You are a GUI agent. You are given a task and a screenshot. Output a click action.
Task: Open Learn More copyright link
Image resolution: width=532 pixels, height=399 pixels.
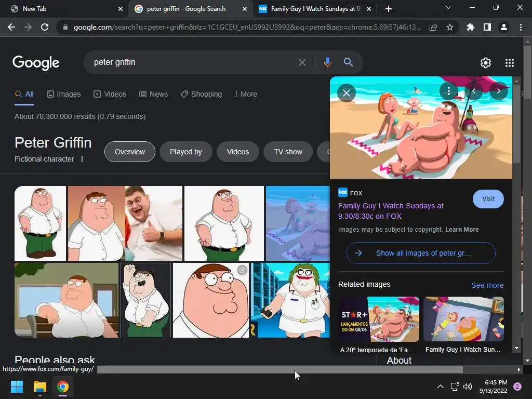pyautogui.click(x=462, y=230)
